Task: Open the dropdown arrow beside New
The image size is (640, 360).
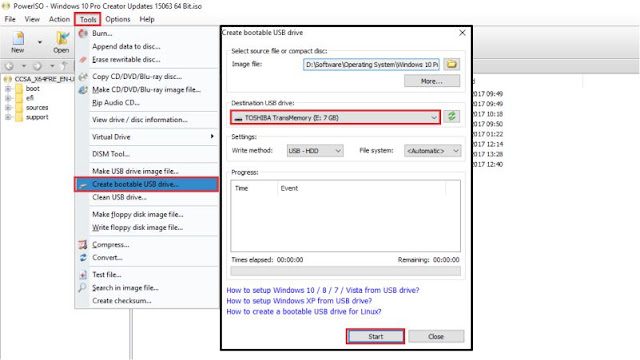Action: 40,42
